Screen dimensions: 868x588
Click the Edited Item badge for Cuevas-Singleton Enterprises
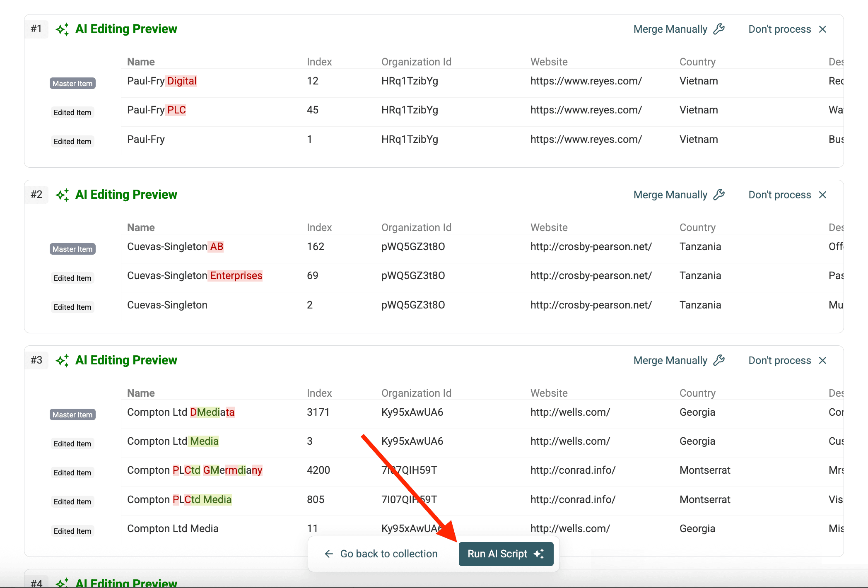pos(72,278)
